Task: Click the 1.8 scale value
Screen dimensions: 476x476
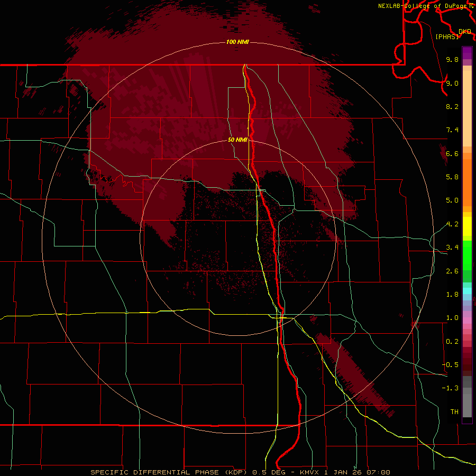Action: [x=452, y=295]
